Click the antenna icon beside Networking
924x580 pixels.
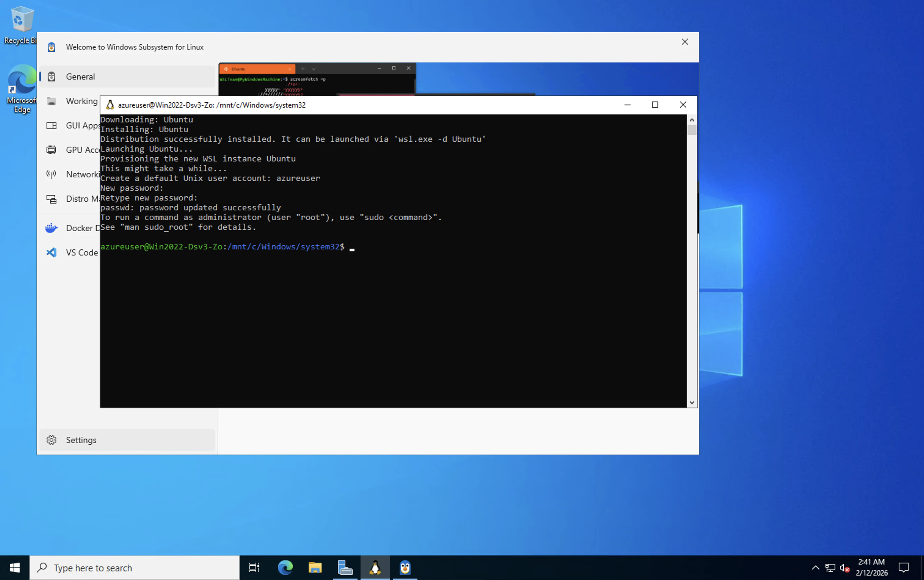(x=51, y=174)
